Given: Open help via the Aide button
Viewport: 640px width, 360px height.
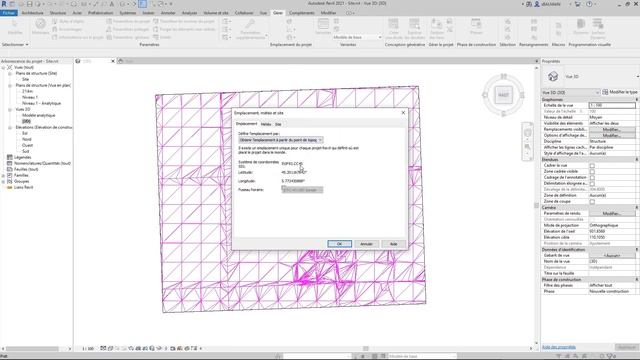Looking at the screenshot, I should tap(393, 244).
